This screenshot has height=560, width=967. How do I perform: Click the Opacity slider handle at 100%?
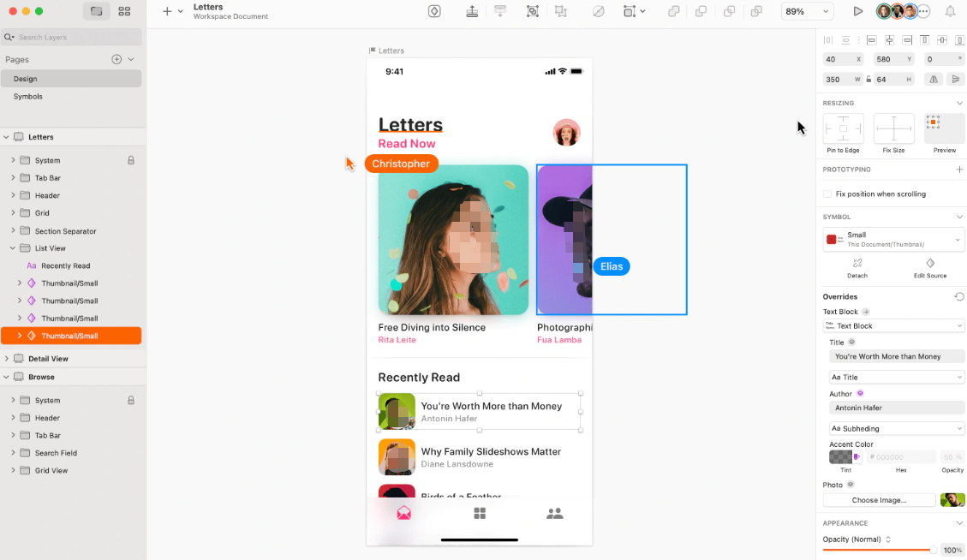[x=933, y=550]
